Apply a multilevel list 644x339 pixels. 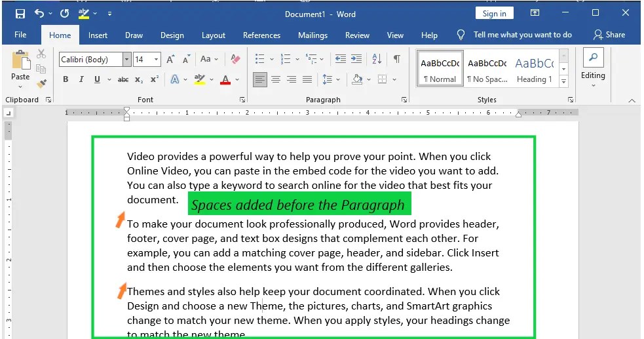311,59
